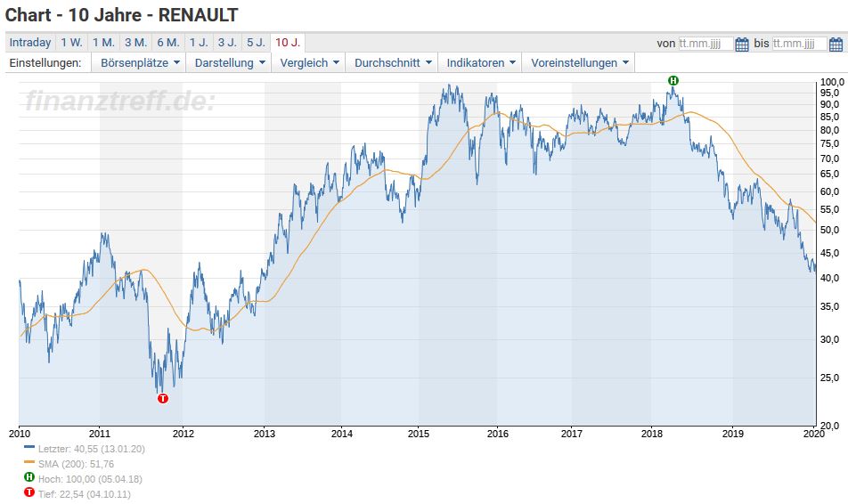The width and height of the screenshot is (848, 504).
Task: Click the 2019 x-axis label
Action: coord(733,434)
